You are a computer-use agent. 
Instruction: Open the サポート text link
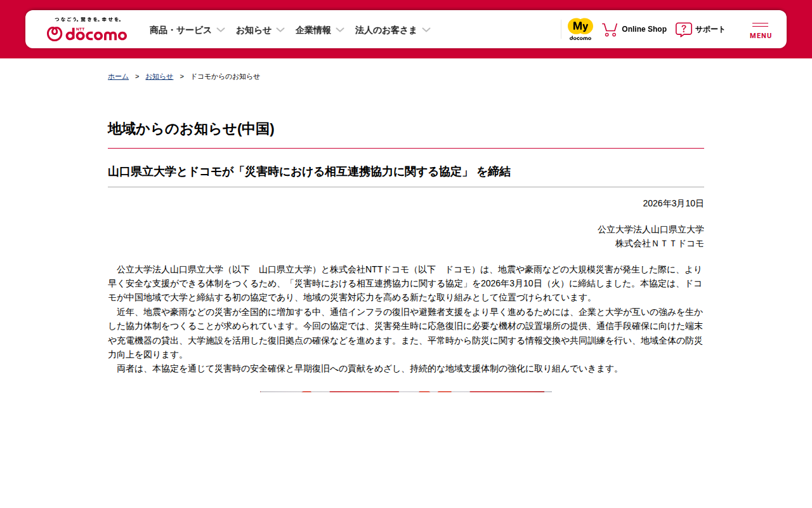pyautogui.click(x=710, y=29)
